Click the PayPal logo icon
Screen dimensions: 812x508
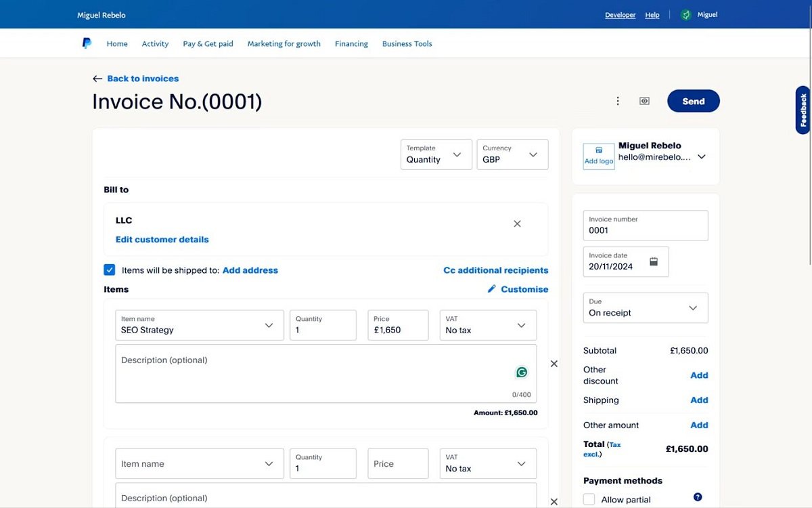tap(87, 43)
